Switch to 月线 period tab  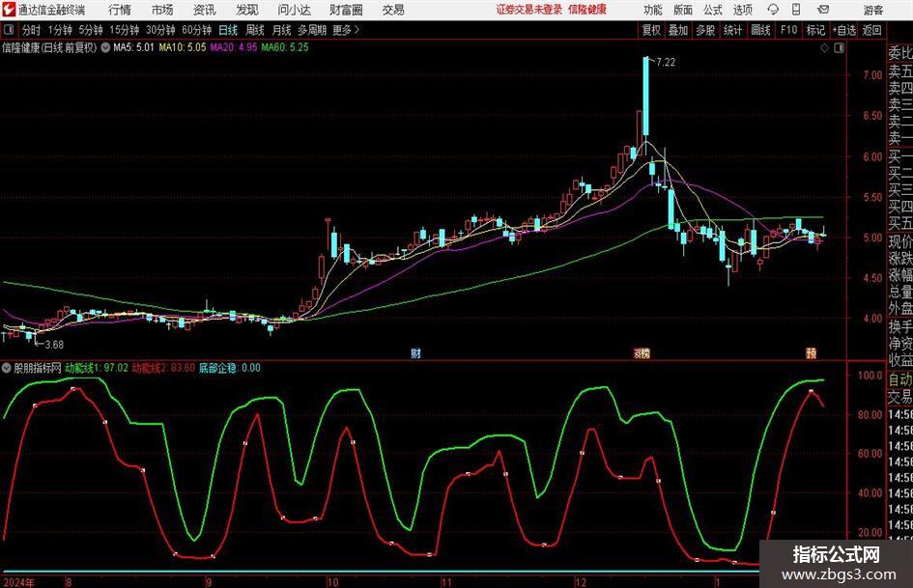point(281,30)
